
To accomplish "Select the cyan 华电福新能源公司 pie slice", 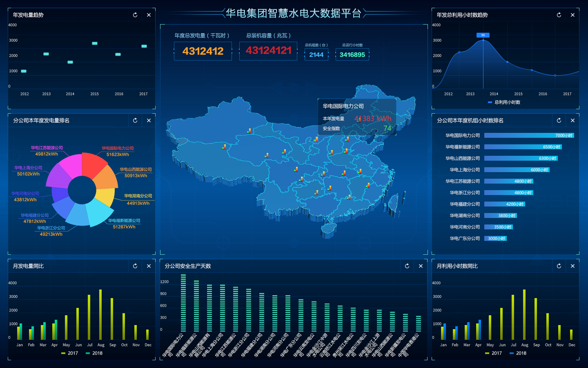I will point(100,212).
